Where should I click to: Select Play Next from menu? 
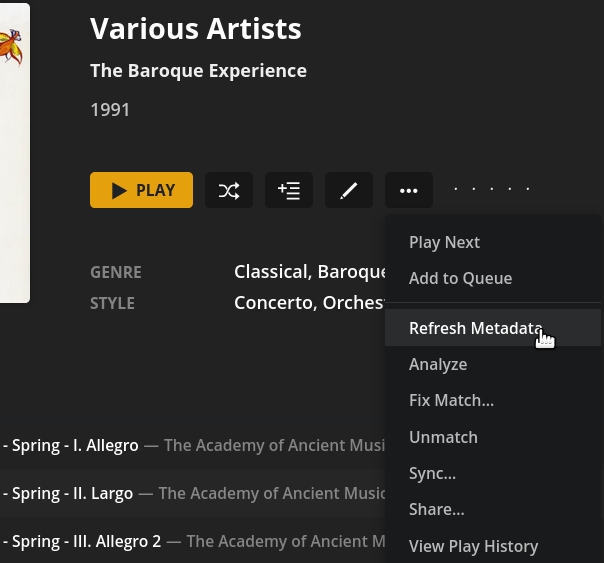444,242
